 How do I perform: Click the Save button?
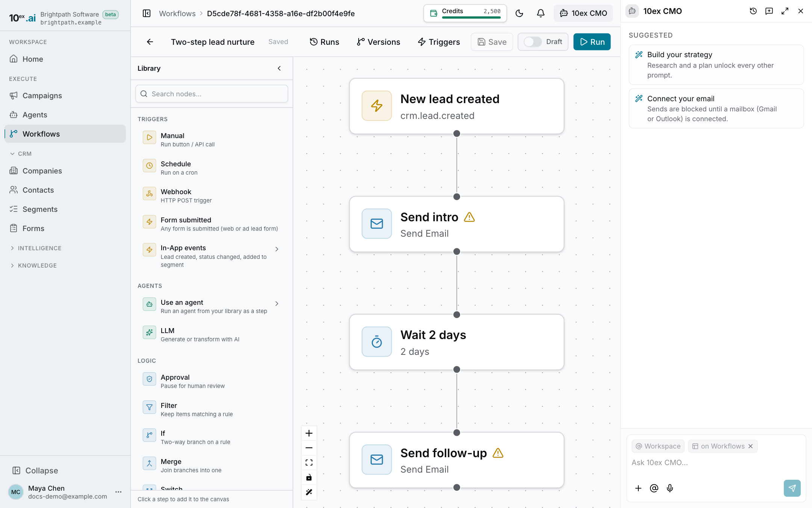coord(492,42)
